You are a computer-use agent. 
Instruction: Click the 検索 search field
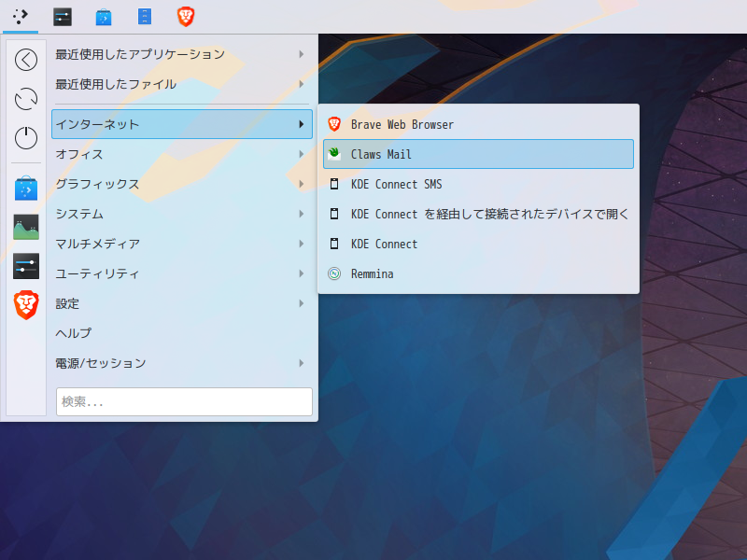tap(184, 402)
